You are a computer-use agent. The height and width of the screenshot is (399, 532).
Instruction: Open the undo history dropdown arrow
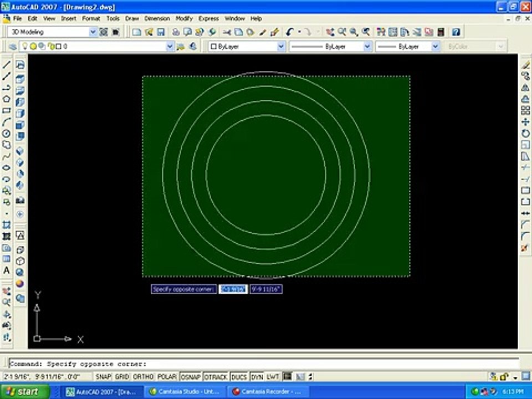click(x=299, y=32)
